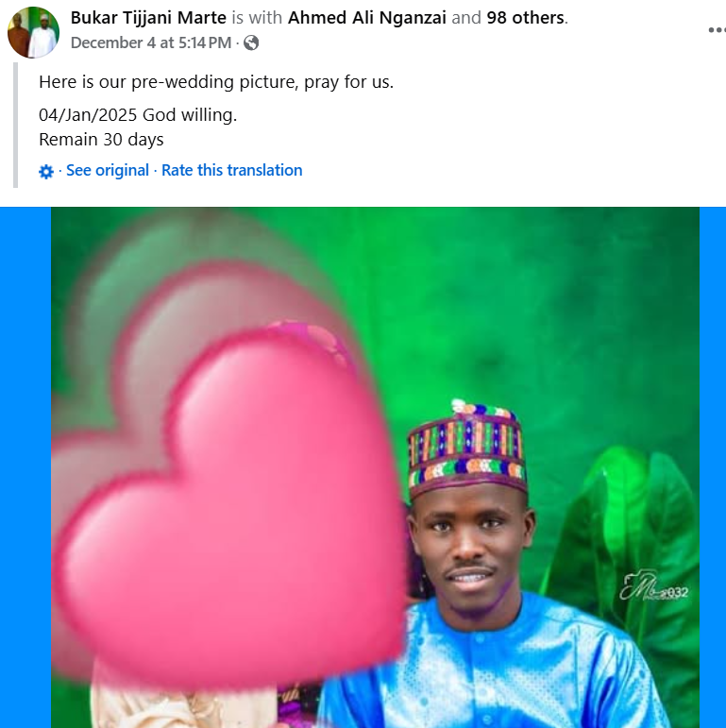Open the pre-wedding photo in viewer
Image resolution: width=726 pixels, height=728 pixels.
(x=375, y=467)
